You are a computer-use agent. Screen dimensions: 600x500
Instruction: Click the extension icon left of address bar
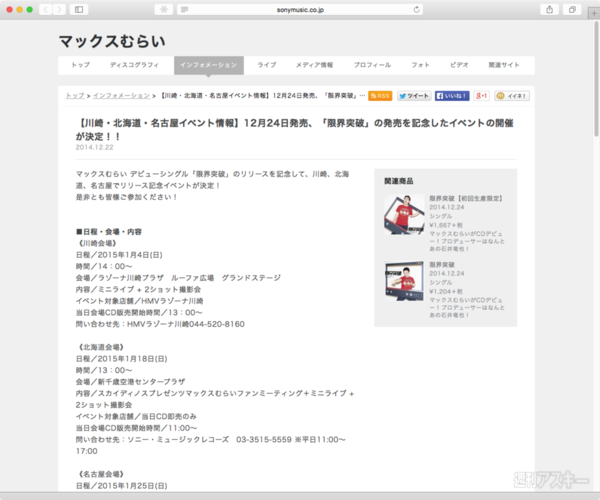click(x=164, y=10)
